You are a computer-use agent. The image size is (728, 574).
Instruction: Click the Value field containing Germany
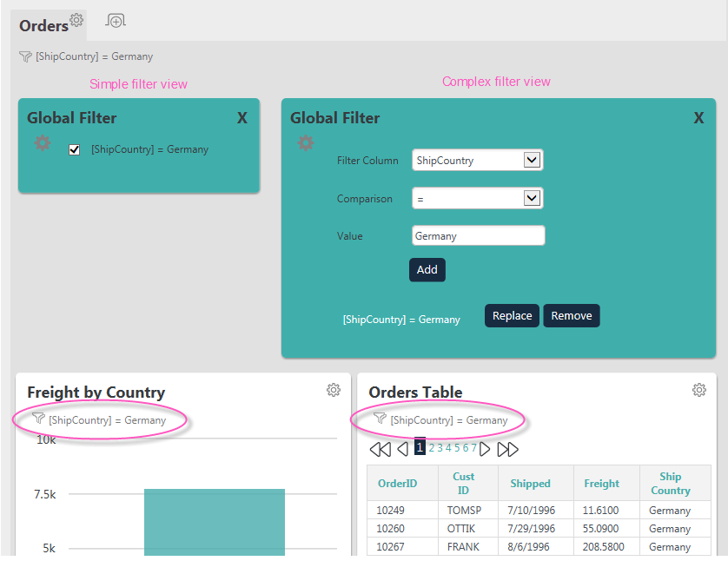(x=478, y=235)
